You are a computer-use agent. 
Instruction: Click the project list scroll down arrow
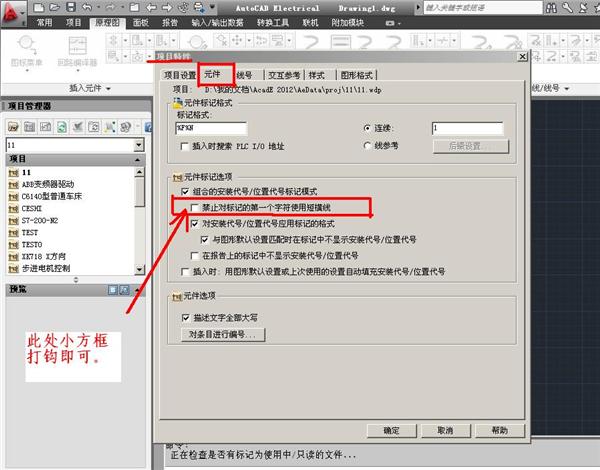pos(139,269)
